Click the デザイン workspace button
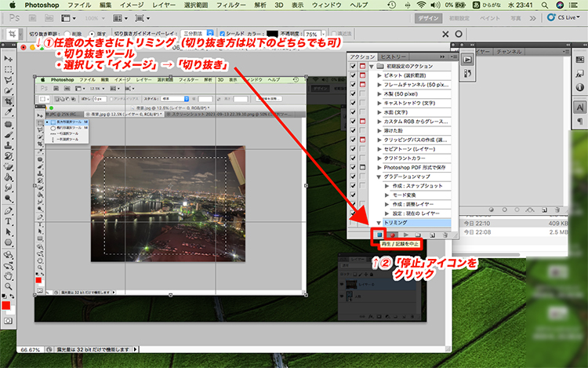The height and width of the screenshot is (368, 588). [428, 18]
